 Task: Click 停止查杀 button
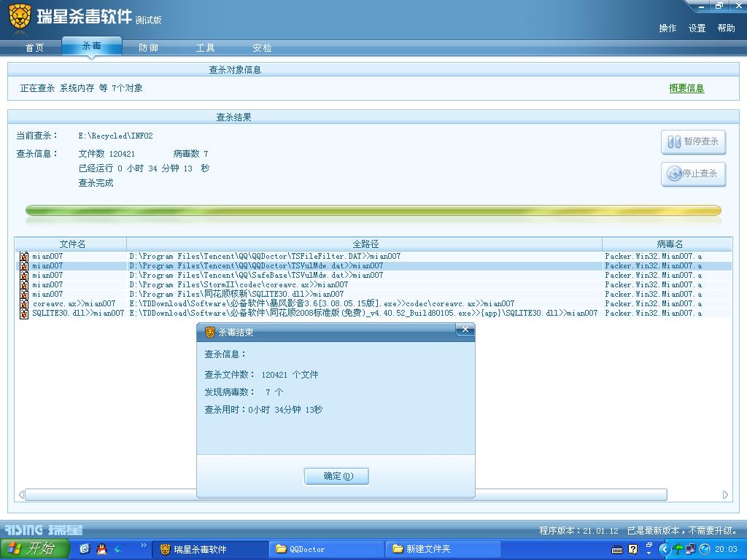tap(693, 174)
